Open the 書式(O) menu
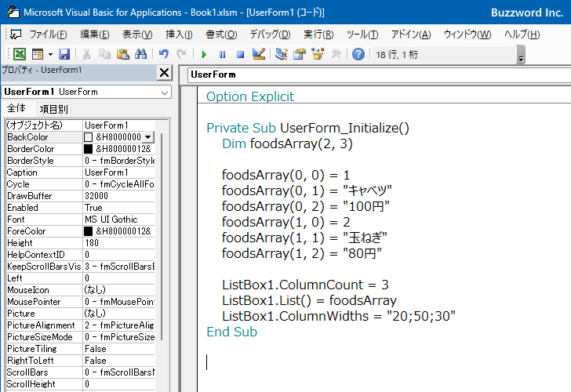 click(x=221, y=34)
